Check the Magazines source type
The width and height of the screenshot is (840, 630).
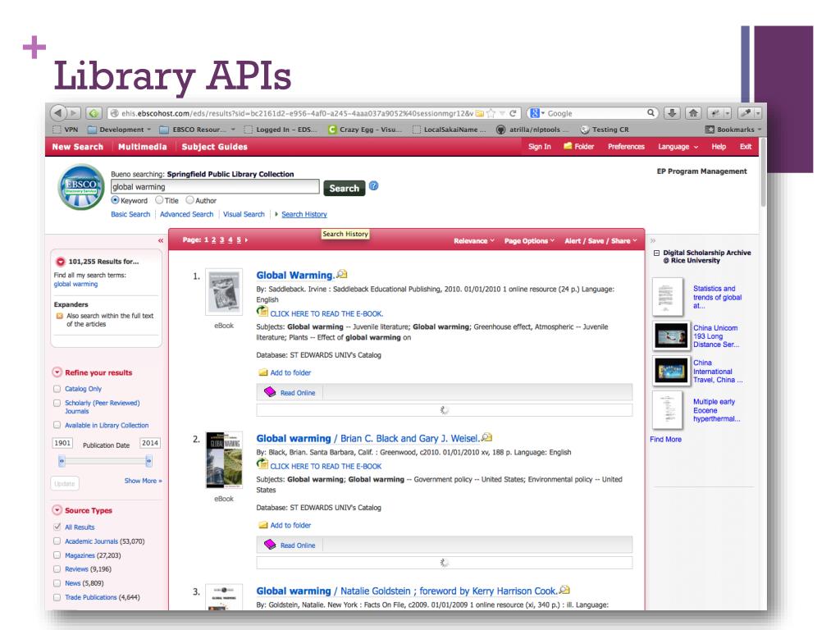pos(57,555)
